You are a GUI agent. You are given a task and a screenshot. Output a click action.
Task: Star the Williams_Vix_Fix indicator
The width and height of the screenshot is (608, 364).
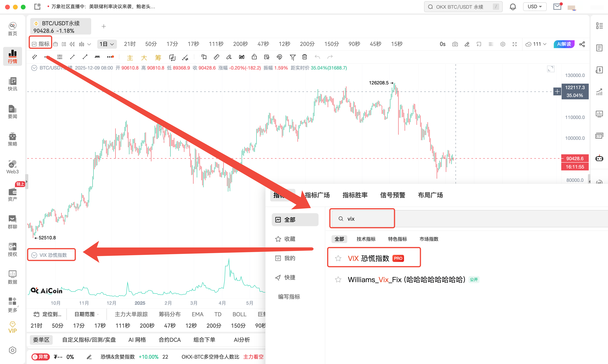click(338, 279)
